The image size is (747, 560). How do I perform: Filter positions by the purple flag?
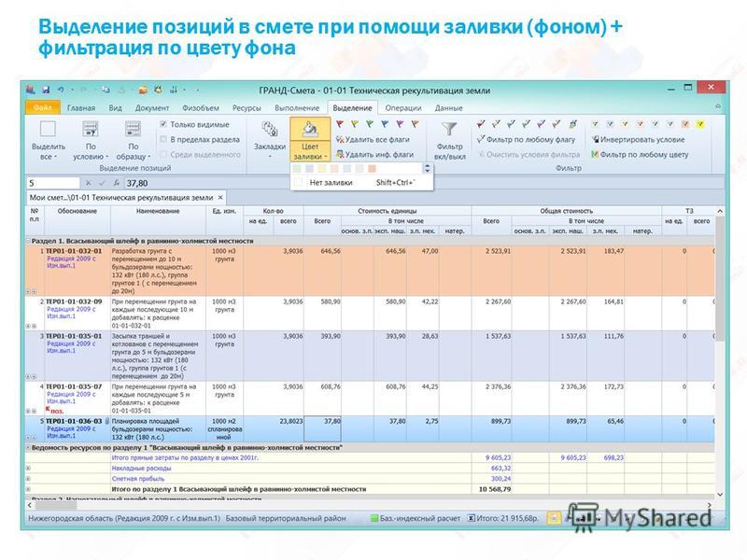(542, 124)
